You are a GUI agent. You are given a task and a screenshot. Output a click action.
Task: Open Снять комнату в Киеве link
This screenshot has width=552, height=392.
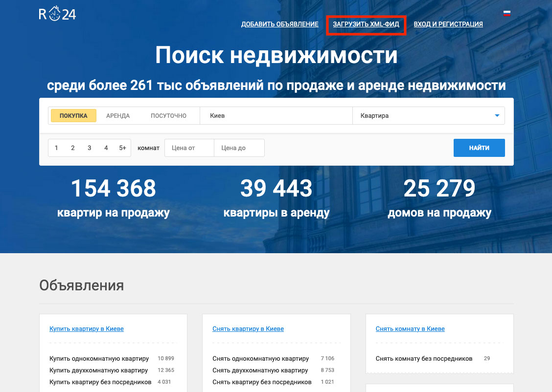(x=410, y=329)
